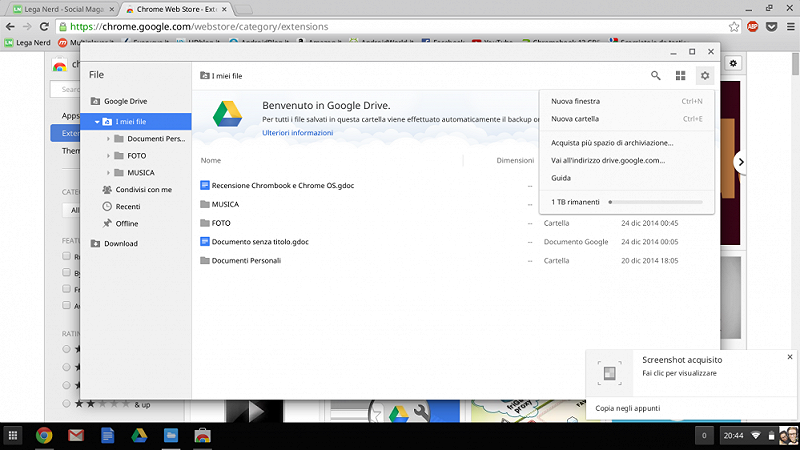
Task: Sort files by the Dimensioni column
Action: (515, 160)
